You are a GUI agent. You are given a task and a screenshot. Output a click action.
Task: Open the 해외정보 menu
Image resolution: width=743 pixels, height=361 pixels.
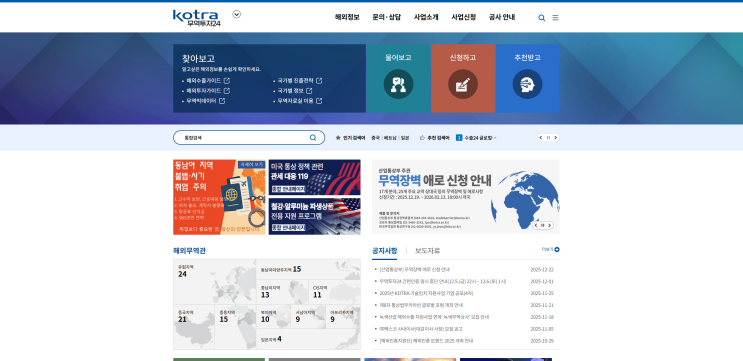pos(347,18)
